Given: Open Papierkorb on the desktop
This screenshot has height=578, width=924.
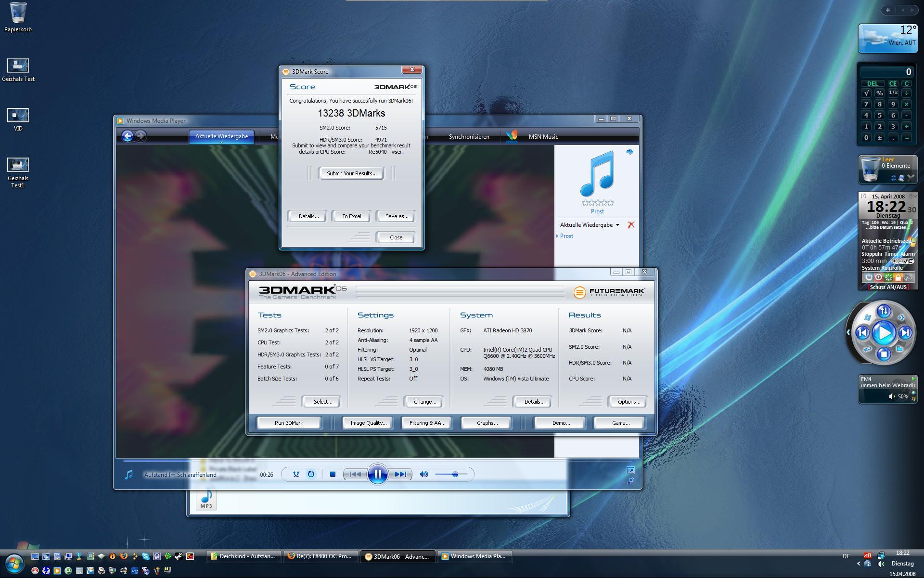Looking at the screenshot, I should pos(18,17).
